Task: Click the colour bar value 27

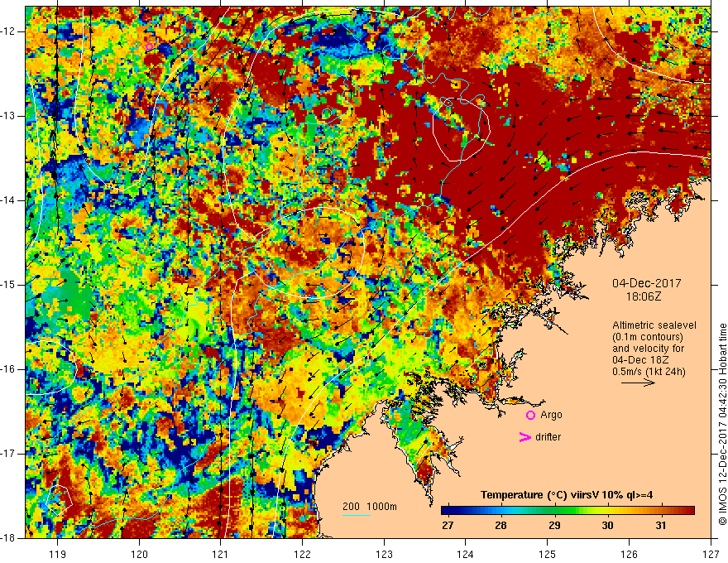Action: tap(448, 526)
